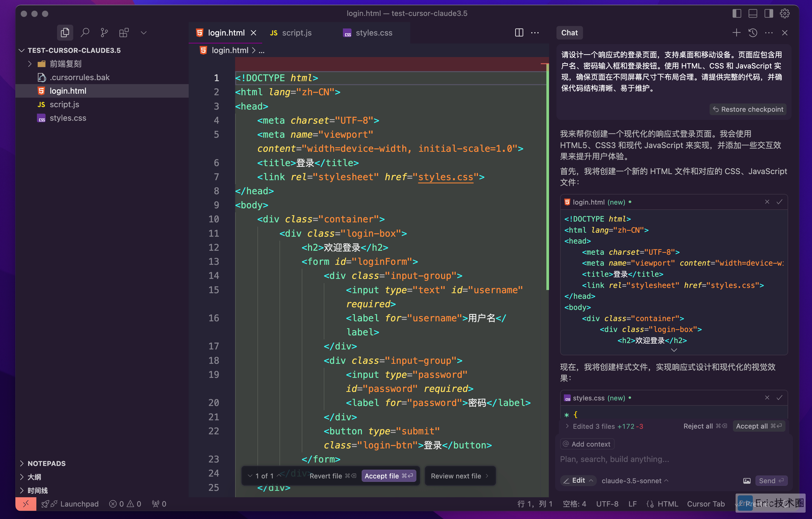Open editor more actions ellipsis
Viewport: 812px width, 519px height.
pos(535,33)
